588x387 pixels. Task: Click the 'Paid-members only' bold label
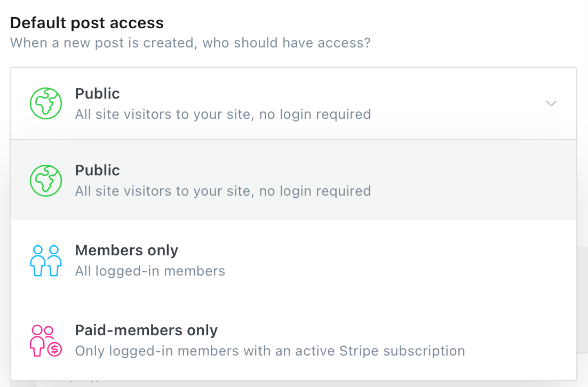tap(146, 330)
